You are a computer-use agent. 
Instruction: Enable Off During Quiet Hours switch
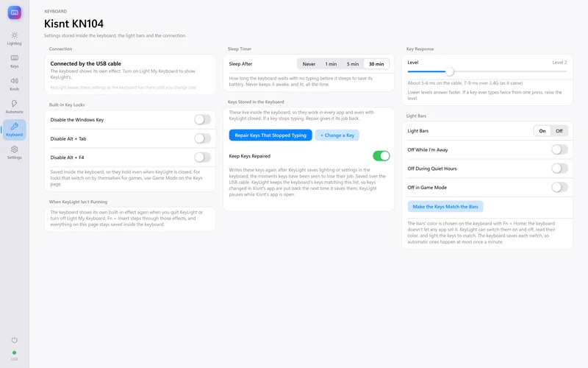pyautogui.click(x=559, y=169)
